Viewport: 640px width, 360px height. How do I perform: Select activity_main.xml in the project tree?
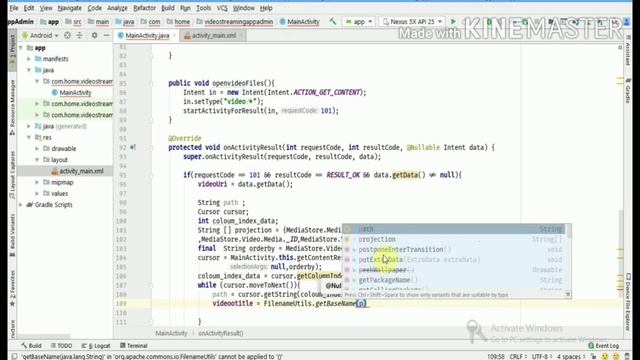click(x=81, y=171)
